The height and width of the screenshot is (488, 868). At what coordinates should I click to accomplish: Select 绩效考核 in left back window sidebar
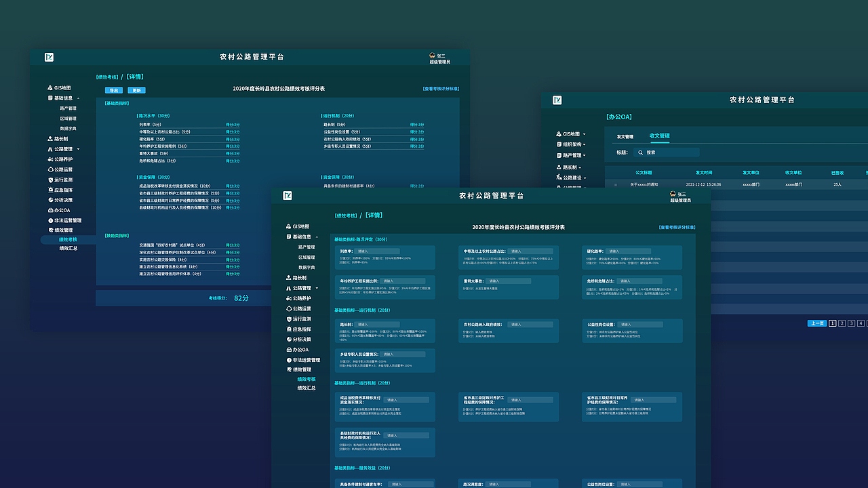[x=68, y=240]
